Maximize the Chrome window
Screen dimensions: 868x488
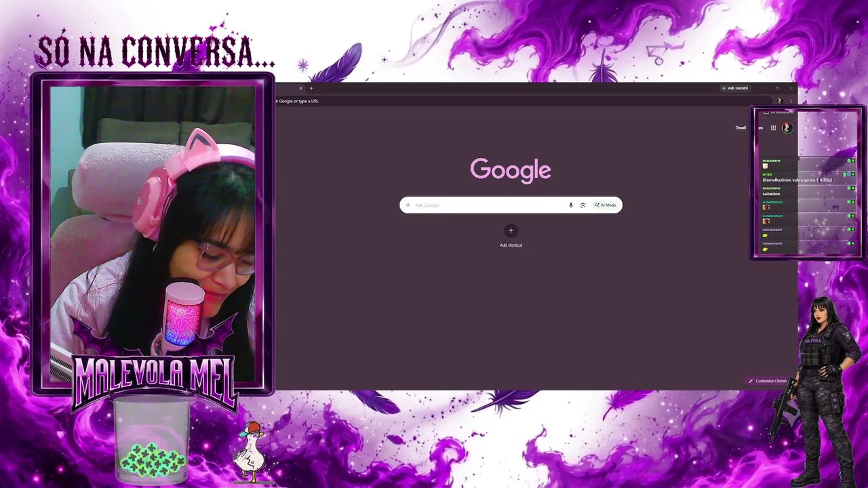tap(777, 88)
